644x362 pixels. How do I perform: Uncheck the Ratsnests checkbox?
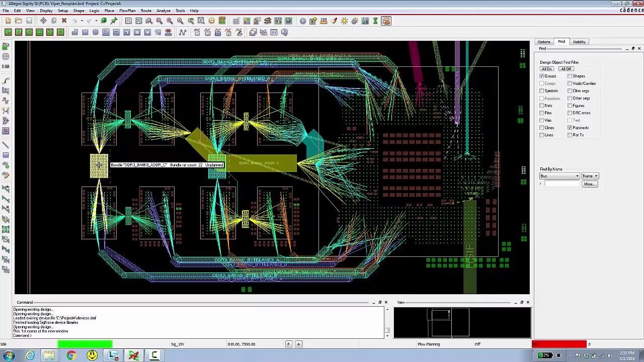570,128
